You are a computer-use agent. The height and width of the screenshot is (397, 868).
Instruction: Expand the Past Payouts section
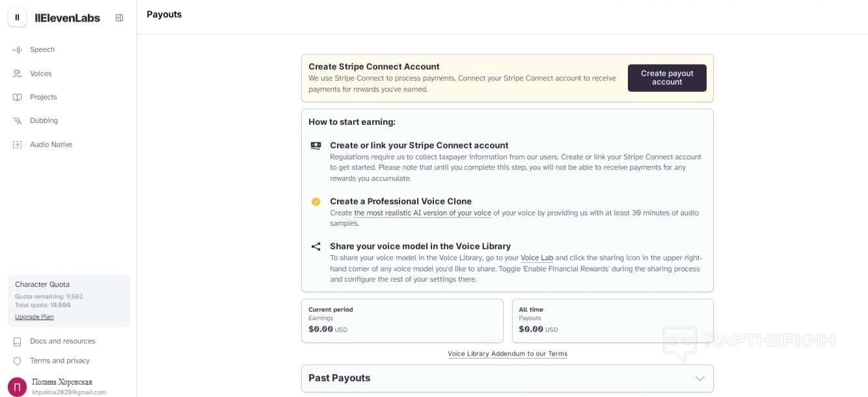pos(699,379)
